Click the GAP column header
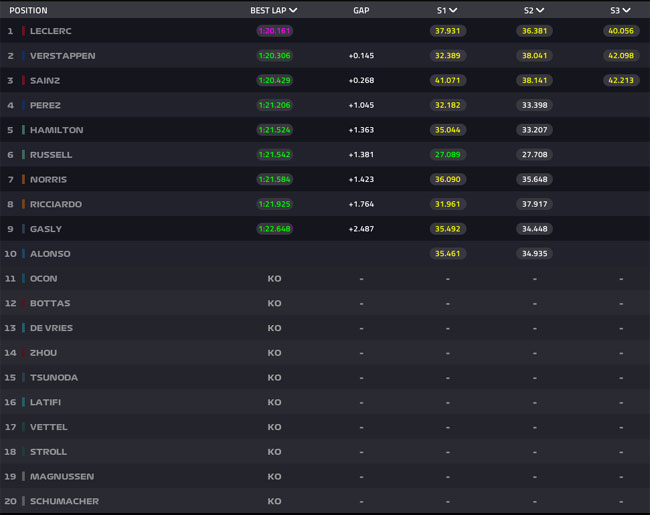This screenshot has width=650, height=515. [x=361, y=10]
